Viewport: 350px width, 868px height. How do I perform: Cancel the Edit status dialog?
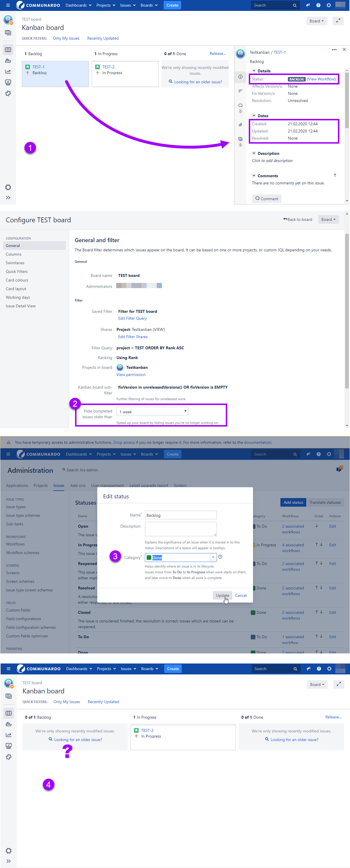tap(241, 596)
